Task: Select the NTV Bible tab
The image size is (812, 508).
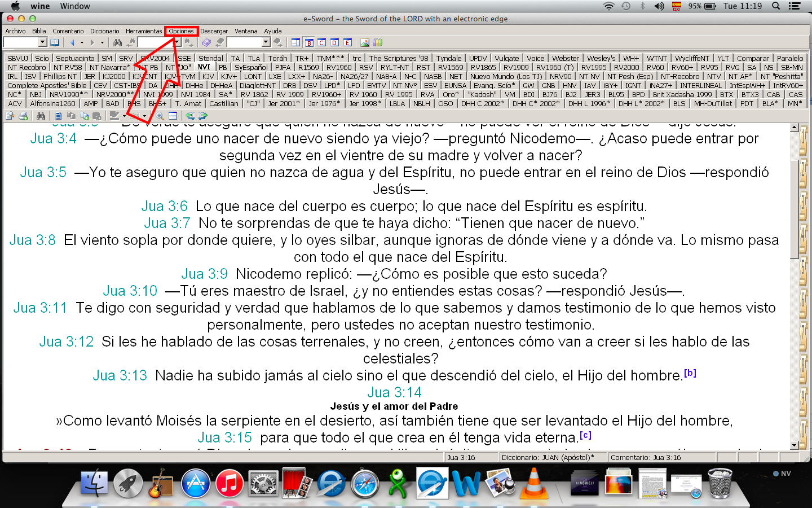Action: click(x=714, y=76)
